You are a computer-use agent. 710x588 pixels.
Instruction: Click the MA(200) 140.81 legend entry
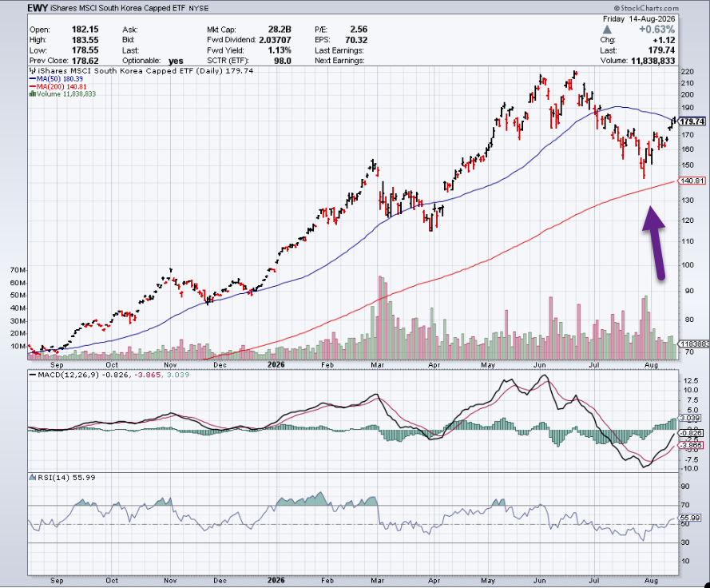pyautogui.click(x=58, y=86)
